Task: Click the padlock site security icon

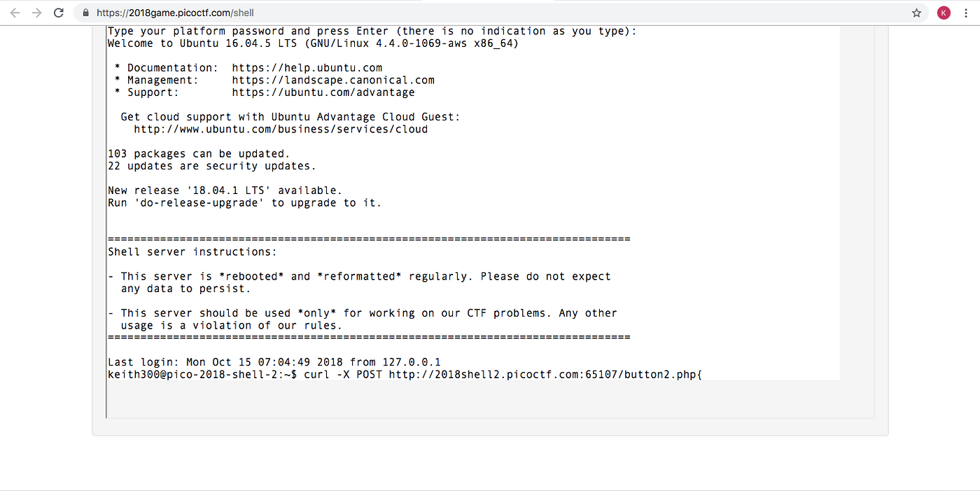Action: [x=85, y=13]
